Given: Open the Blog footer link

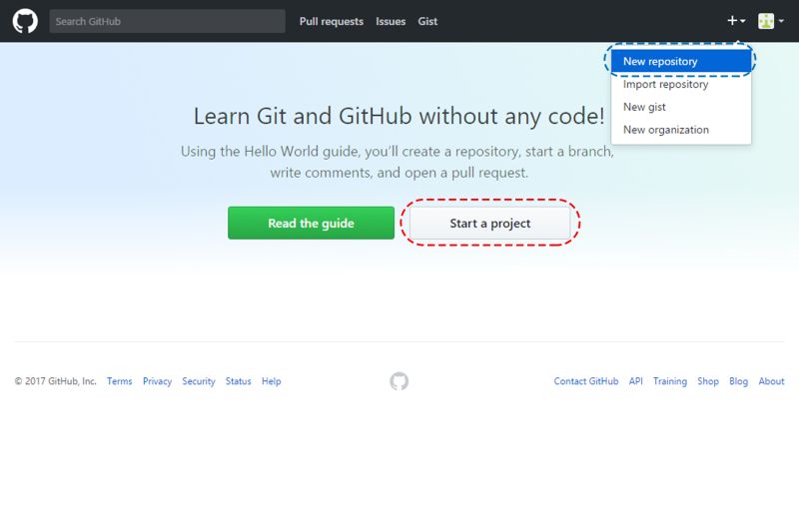Looking at the screenshot, I should tap(738, 381).
